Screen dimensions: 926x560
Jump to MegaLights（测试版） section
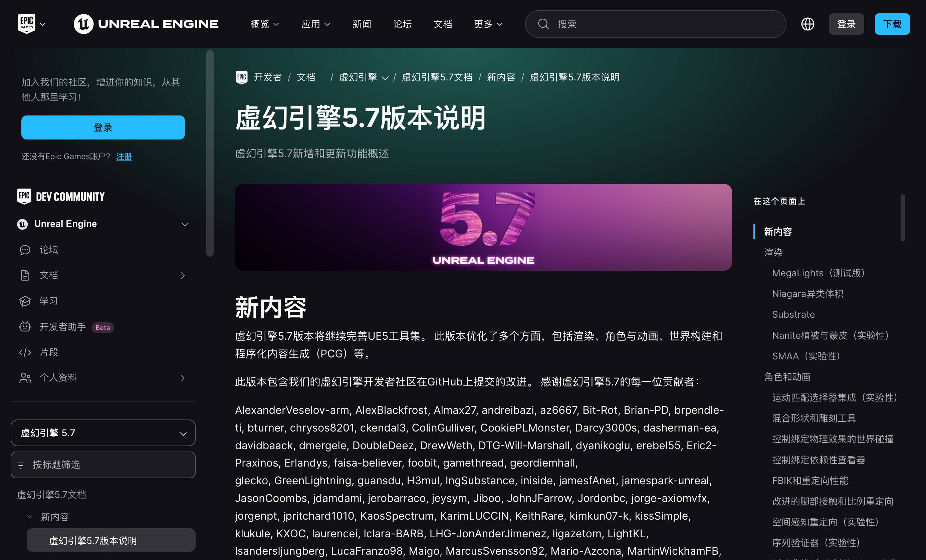[818, 273]
